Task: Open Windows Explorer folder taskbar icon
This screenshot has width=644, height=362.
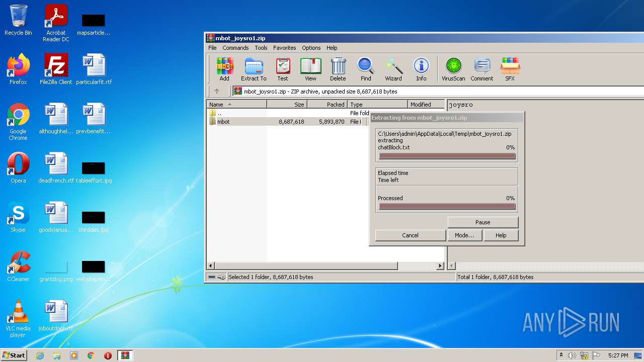Action: click(x=57, y=355)
